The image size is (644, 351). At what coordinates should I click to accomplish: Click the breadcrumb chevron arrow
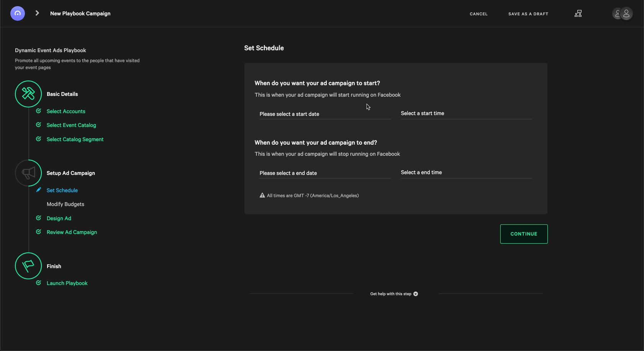click(x=37, y=13)
